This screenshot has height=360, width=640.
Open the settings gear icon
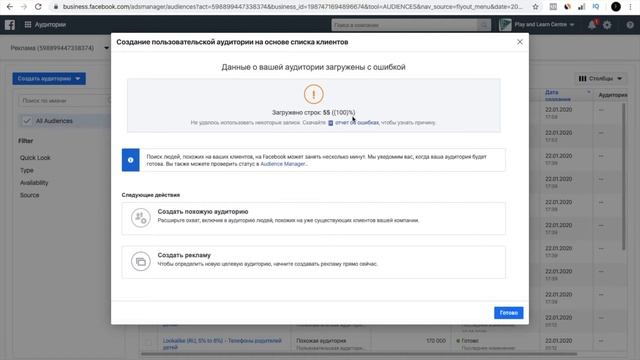[x=607, y=25]
